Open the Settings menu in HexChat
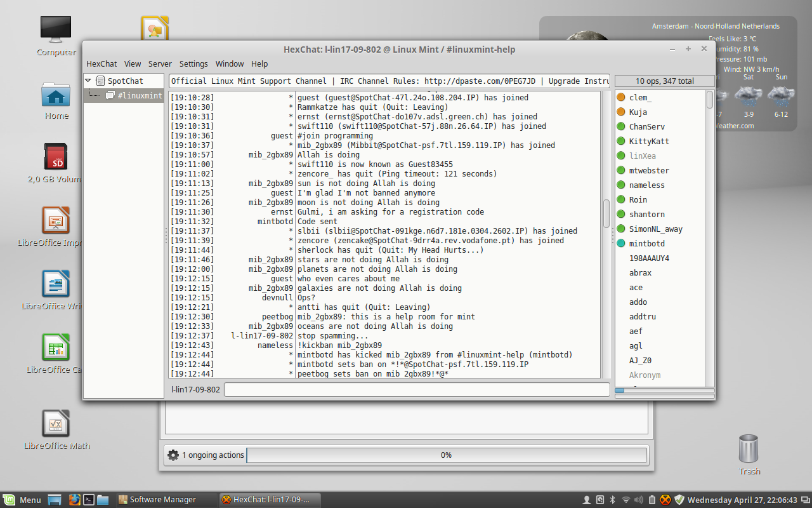Image resolution: width=812 pixels, height=508 pixels. tap(193, 63)
